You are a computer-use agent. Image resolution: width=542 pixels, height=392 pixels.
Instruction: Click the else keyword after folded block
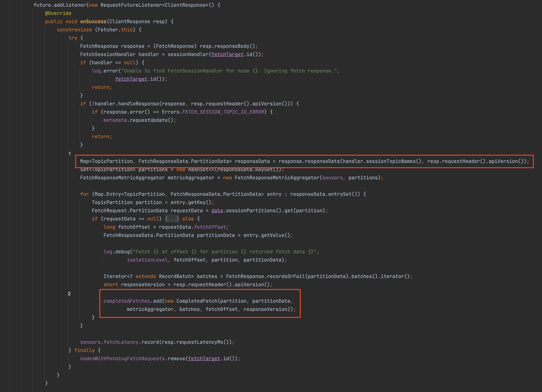pyautogui.click(x=188, y=219)
